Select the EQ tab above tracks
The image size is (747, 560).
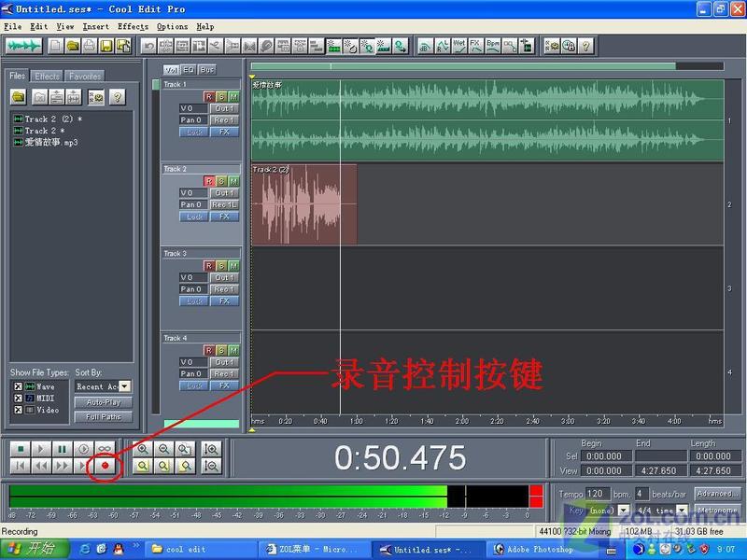coord(189,69)
